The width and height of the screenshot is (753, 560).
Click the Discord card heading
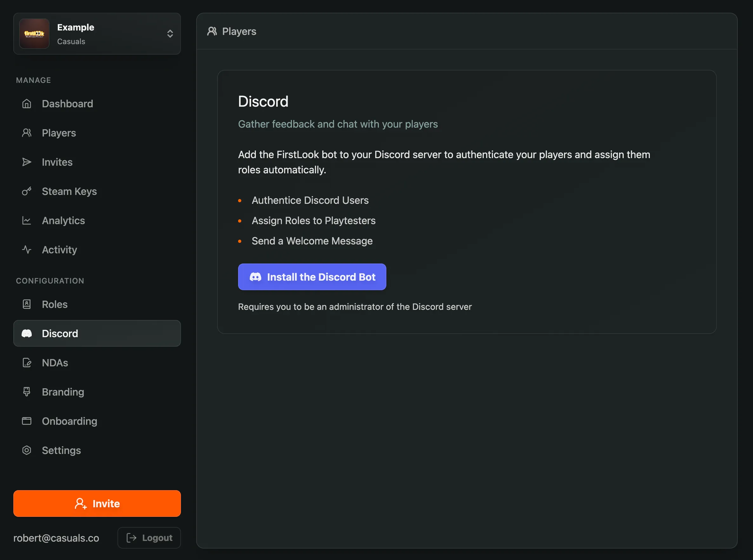(x=263, y=101)
